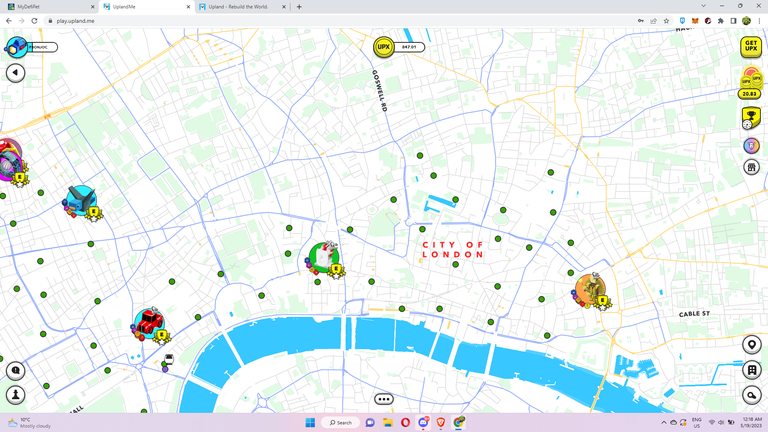Open the weather widget showing Mostly cloudy
This screenshot has width=768, height=432.
coord(29,422)
